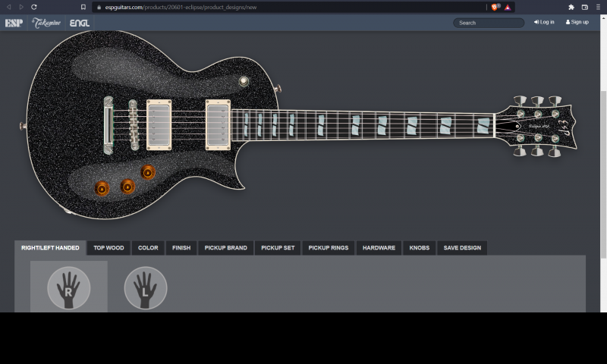The image size is (607, 364).
Task: Open the browser extensions puzzle icon
Action: (571, 7)
